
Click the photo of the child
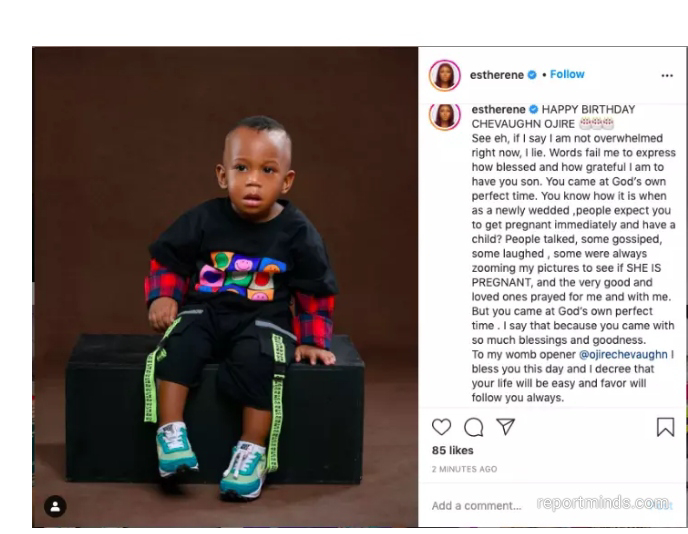tap(225, 287)
